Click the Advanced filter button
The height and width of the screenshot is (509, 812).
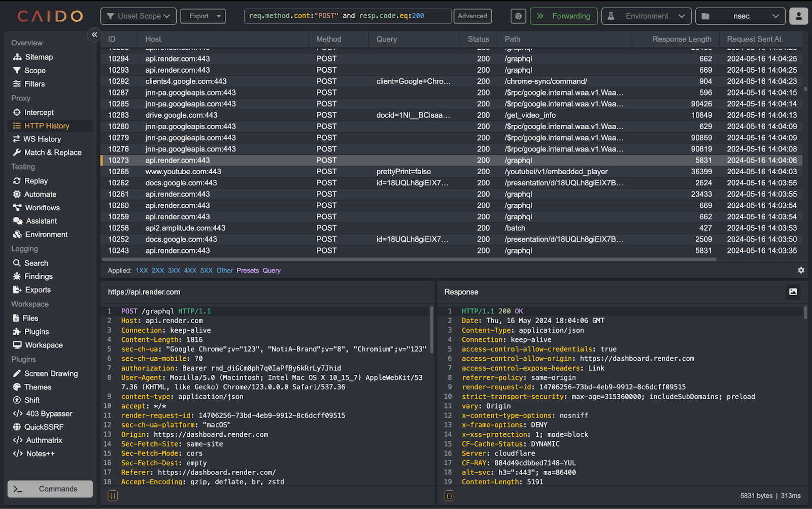tap(472, 16)
